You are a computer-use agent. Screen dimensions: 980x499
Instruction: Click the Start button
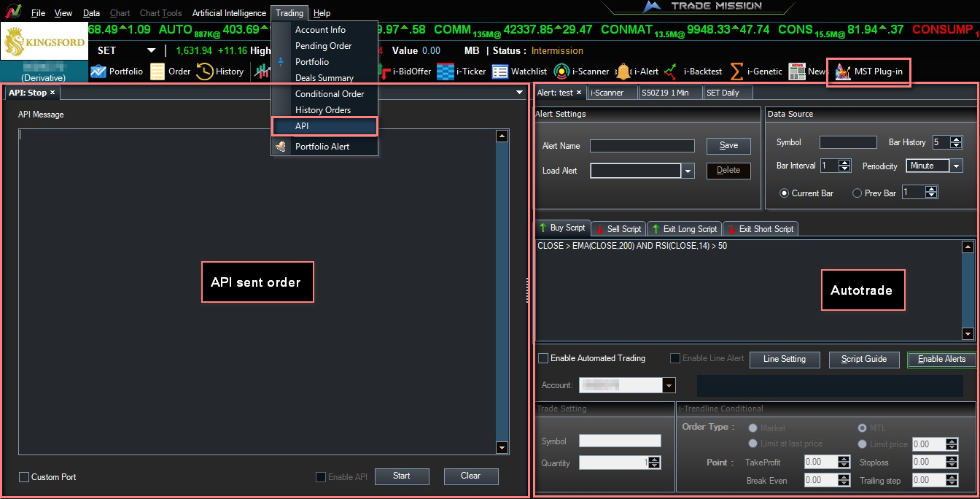(402, 476)
